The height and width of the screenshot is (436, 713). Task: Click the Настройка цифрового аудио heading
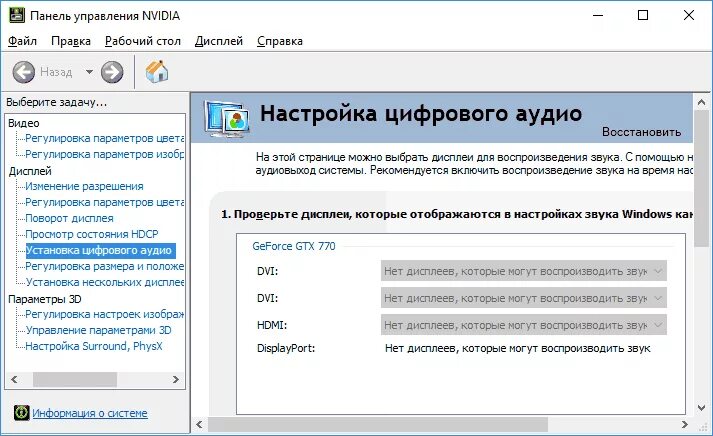pos(421,114)
